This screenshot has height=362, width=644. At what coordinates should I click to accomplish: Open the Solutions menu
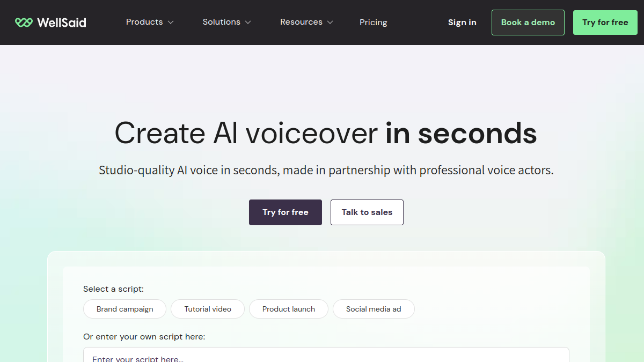[226, 22]
